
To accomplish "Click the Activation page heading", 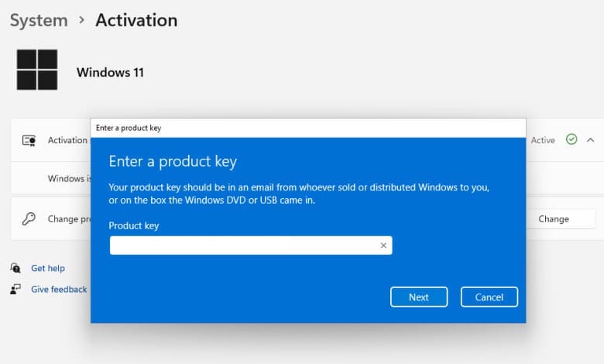I will (x=136, y=20).
